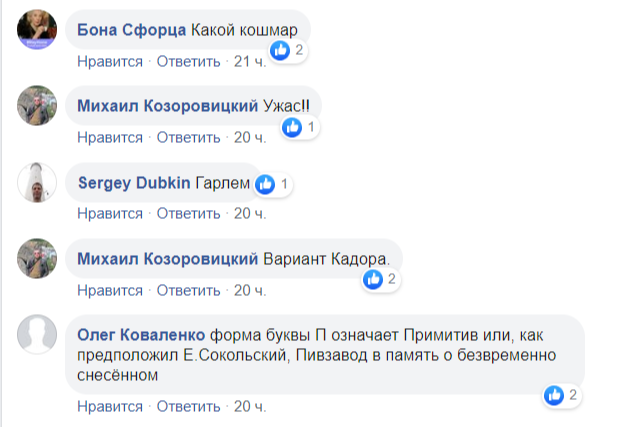Click like reaction icon on Вариант Кадора comment

[373, 280]
